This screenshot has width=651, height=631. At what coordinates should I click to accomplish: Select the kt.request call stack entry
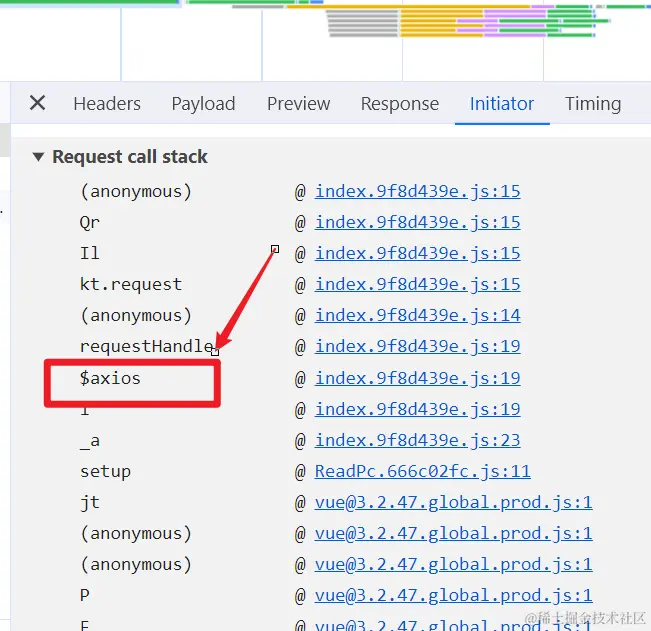point(131,285)
